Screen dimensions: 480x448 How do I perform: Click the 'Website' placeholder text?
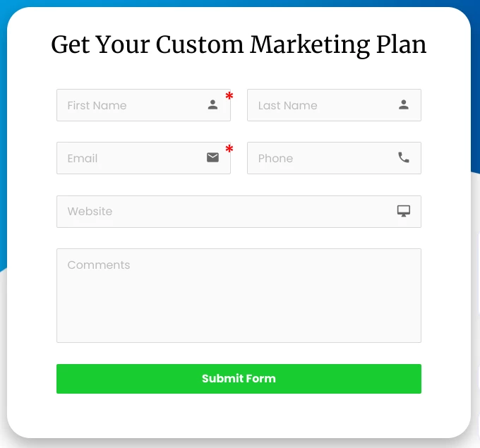coord(90,212)
